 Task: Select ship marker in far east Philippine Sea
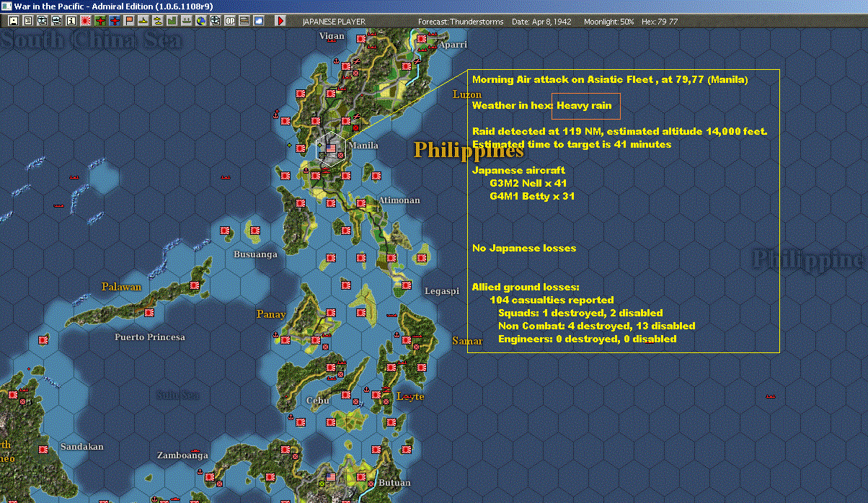(770, 396)
